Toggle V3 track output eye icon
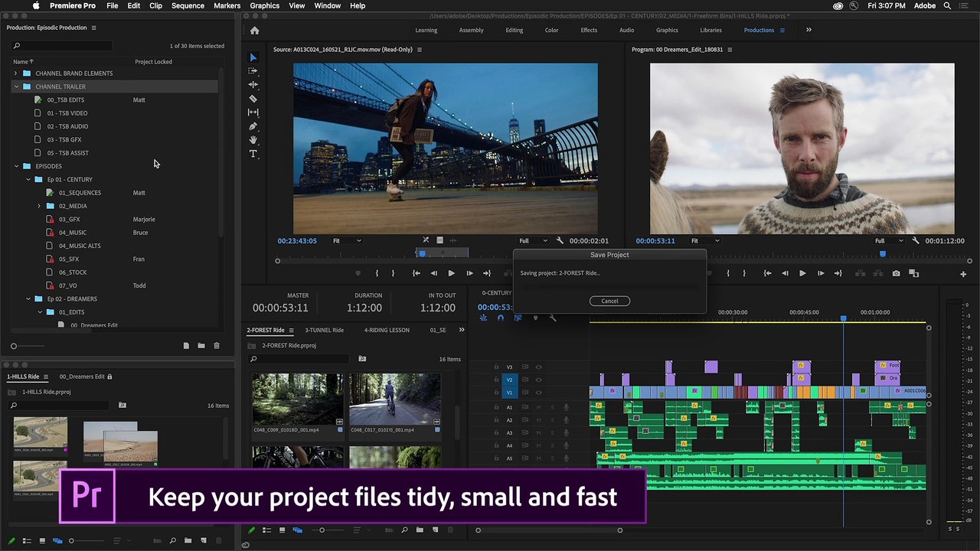Screen dimensions: 980x551 tap(538, 367)
